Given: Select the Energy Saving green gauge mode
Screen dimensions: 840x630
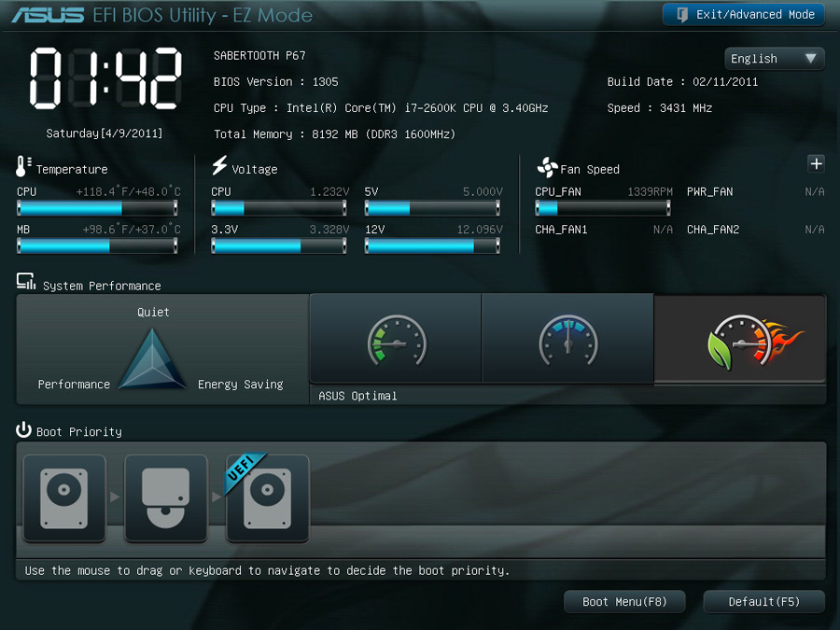Looking at the screenshot, I should click(x=396, y=339).
